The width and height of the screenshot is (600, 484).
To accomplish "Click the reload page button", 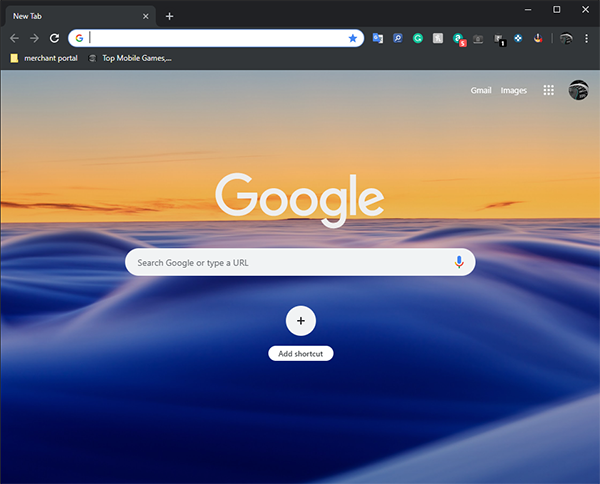I will point(54,38).
